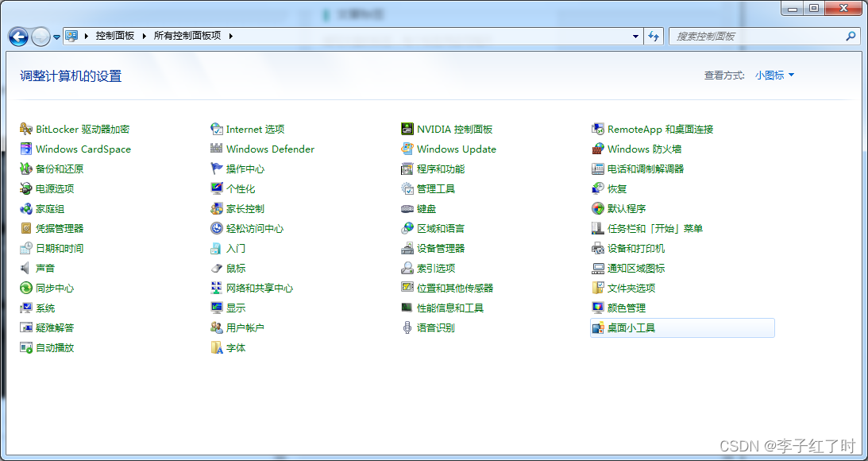
Task: Click the 轻松访问中心 icon
Action: [217, 228]
